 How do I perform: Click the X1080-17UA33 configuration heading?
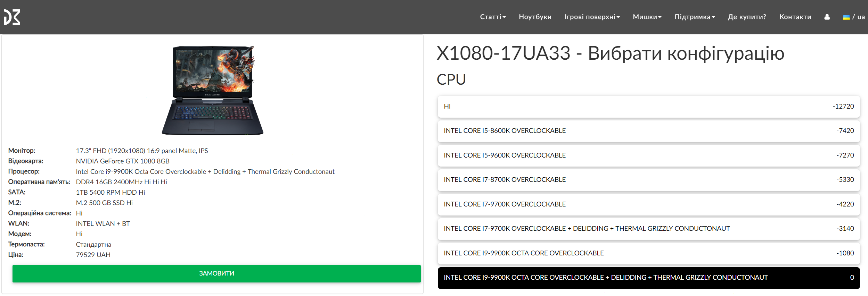click(610, 53)
